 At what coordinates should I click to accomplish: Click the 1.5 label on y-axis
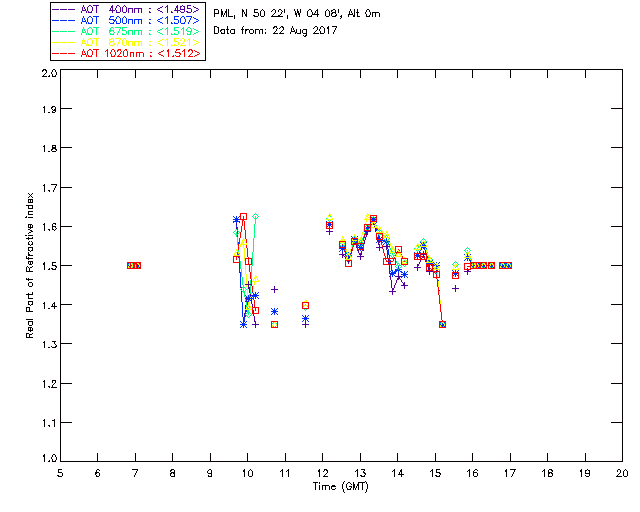tap(49, 266)
